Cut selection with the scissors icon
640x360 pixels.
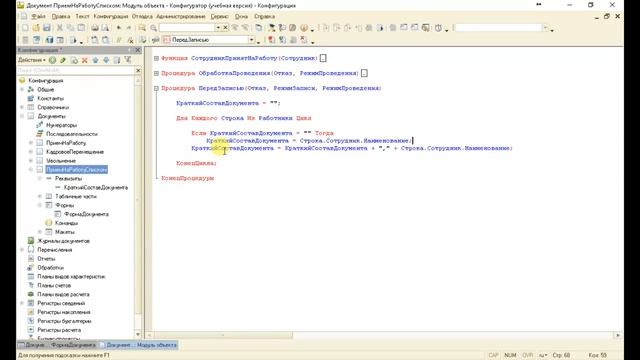pyautogui.click(x=60, y=28)
